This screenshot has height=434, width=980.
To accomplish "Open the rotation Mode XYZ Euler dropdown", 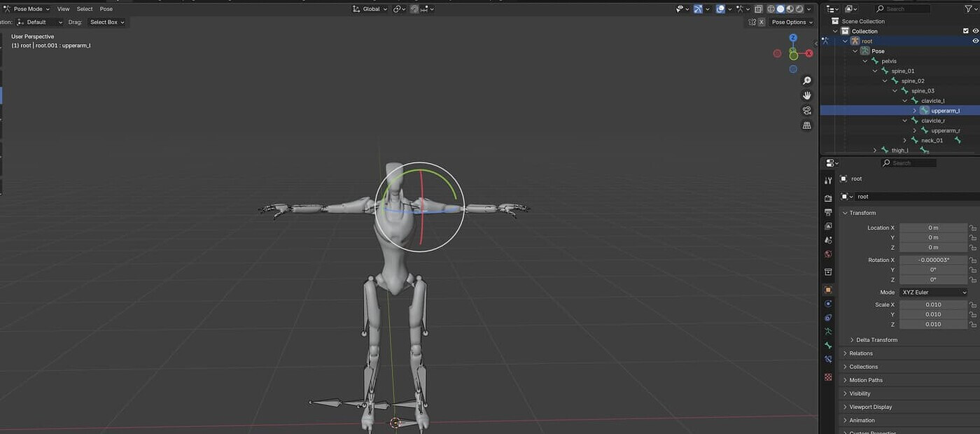I will pyautogui.click(x=934, y=292).
